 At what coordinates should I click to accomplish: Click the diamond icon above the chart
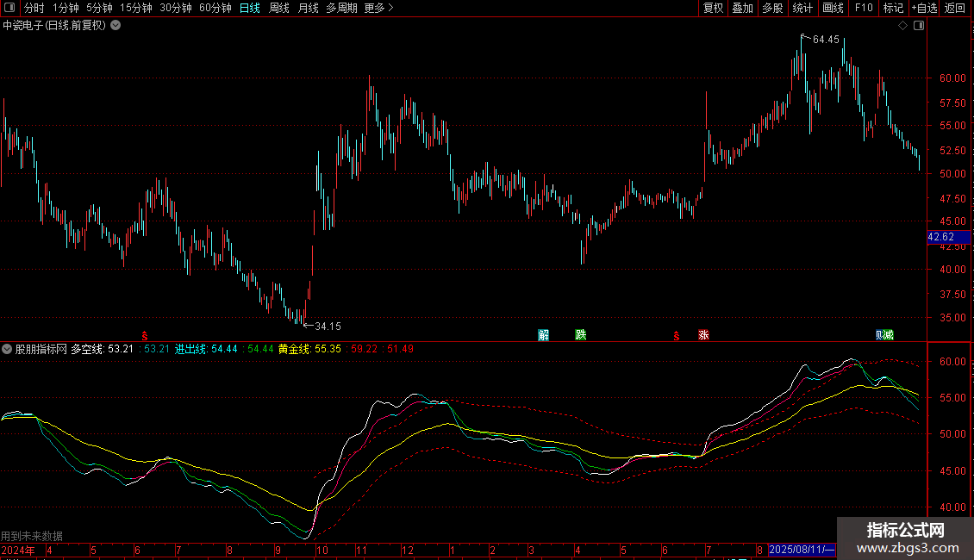tap(902, 26)
